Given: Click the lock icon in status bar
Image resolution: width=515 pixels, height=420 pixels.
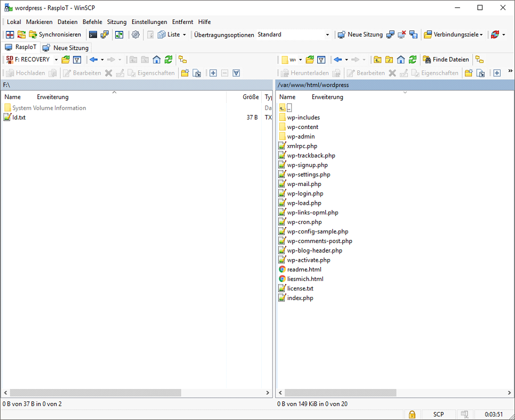Looking at the screenshot, I should click(412, 414).
